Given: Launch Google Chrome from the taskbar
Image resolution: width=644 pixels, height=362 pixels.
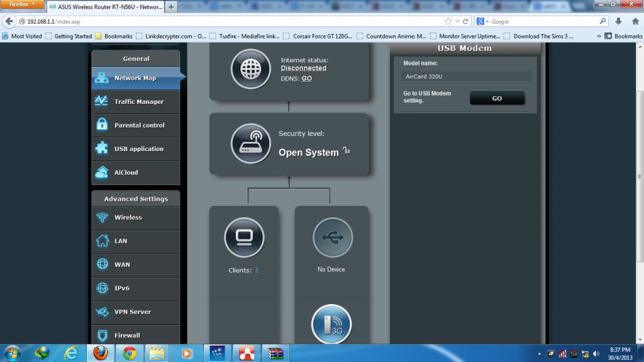Looking at the screenshot, I should click(130, 353).
